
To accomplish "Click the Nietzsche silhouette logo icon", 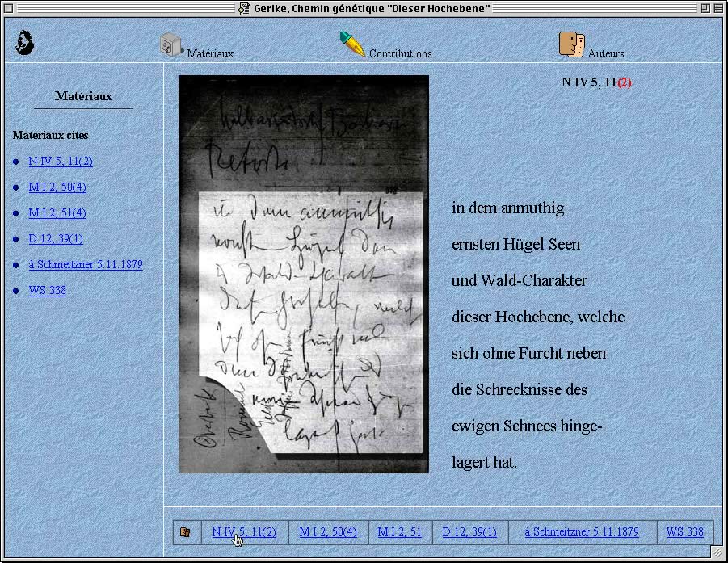I will (x=24, y=43).
